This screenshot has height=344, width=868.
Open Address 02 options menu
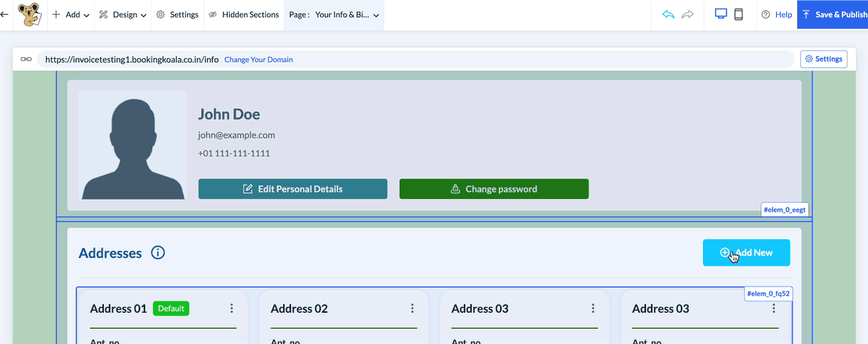pos(412,308)
